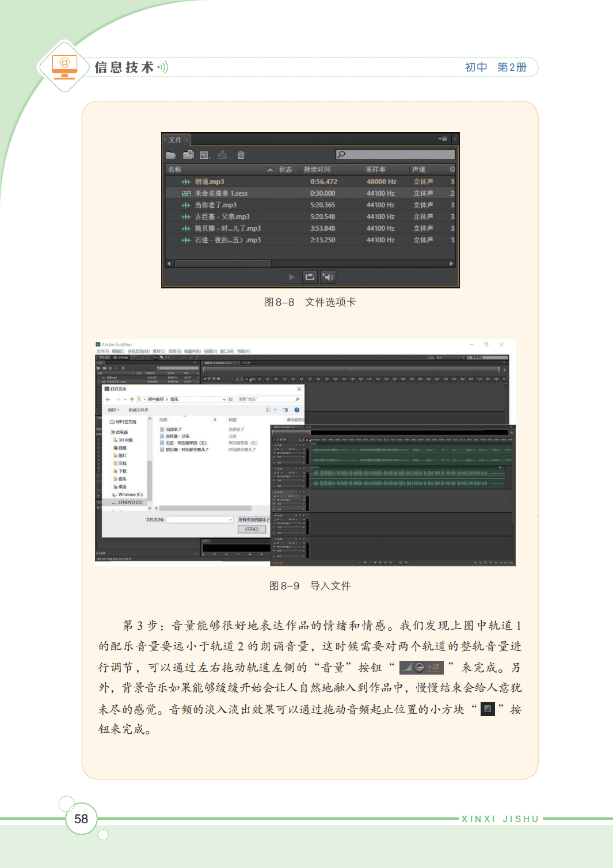Screen dimensions: 613x868
Task: Open 多轨混音(M) menu in Adobe Audition
Action: (x=138, y=351)
